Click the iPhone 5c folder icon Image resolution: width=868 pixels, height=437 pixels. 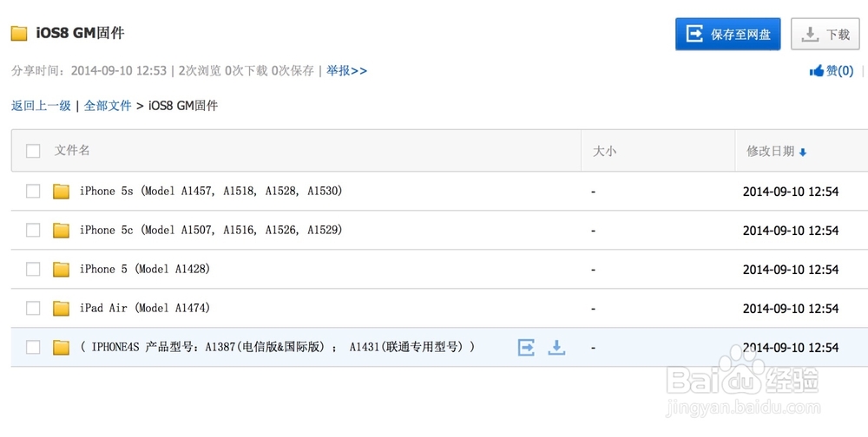pyautogui.click(x=61, y=230)
